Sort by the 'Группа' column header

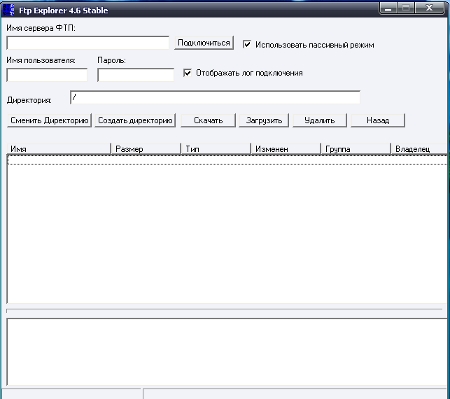[x=355, y=149]
